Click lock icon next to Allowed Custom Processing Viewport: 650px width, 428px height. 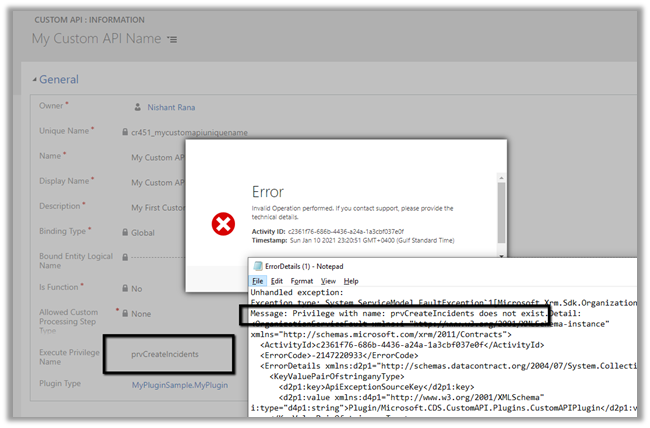(x=124, y=313)
